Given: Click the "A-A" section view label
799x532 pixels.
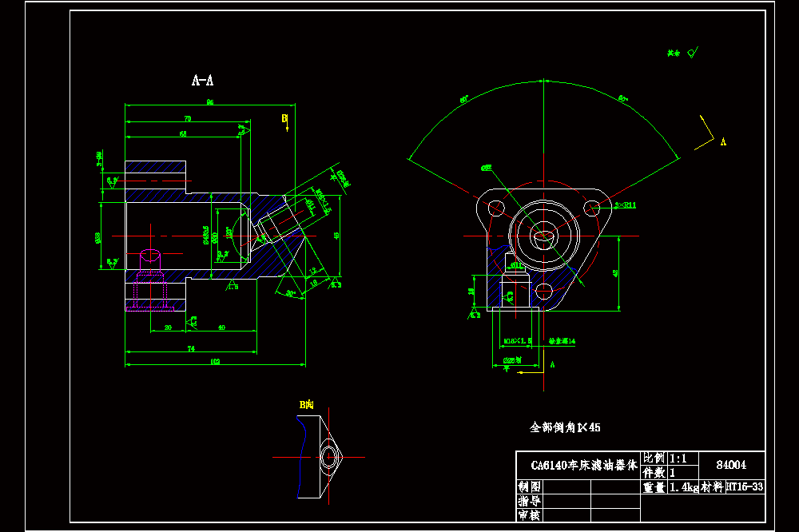Looking at the screenshot, I should click(202, 80).
